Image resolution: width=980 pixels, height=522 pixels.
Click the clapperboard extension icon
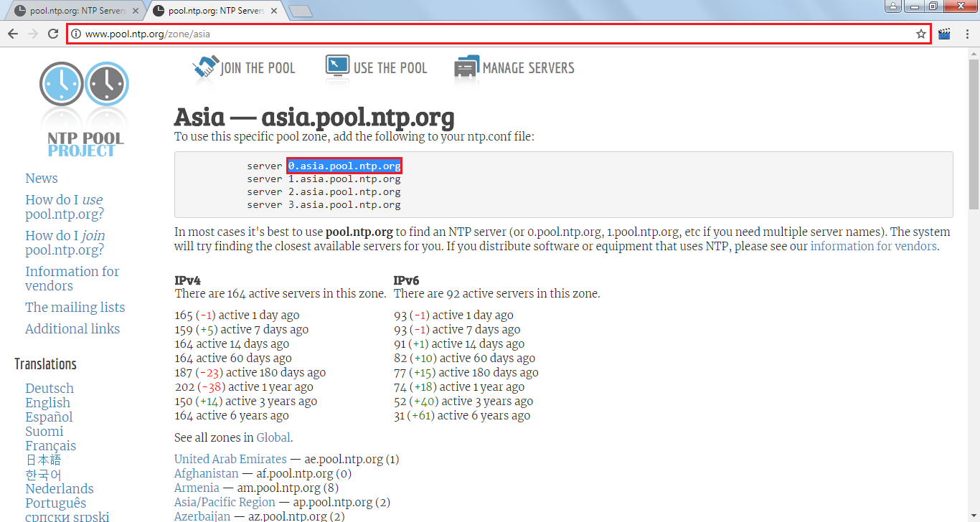(x=944, y=34)
